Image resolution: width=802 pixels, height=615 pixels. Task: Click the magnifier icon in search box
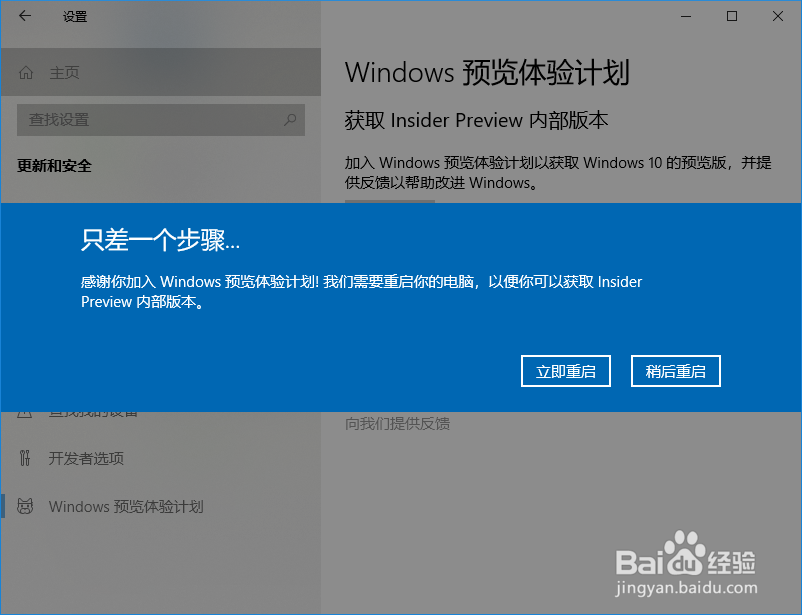coord(290,120)
